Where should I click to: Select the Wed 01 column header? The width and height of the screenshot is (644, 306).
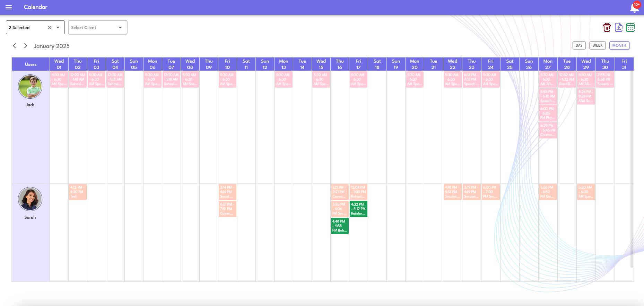coord(59,64)
